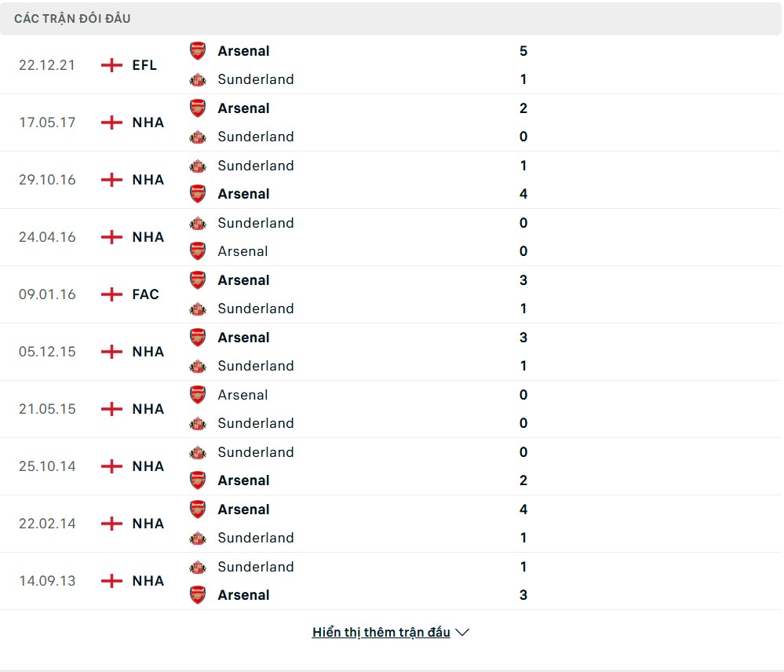This screenshot has width=784, height=672.
Task: Select the FAC competition label
Action: (145, 294)
